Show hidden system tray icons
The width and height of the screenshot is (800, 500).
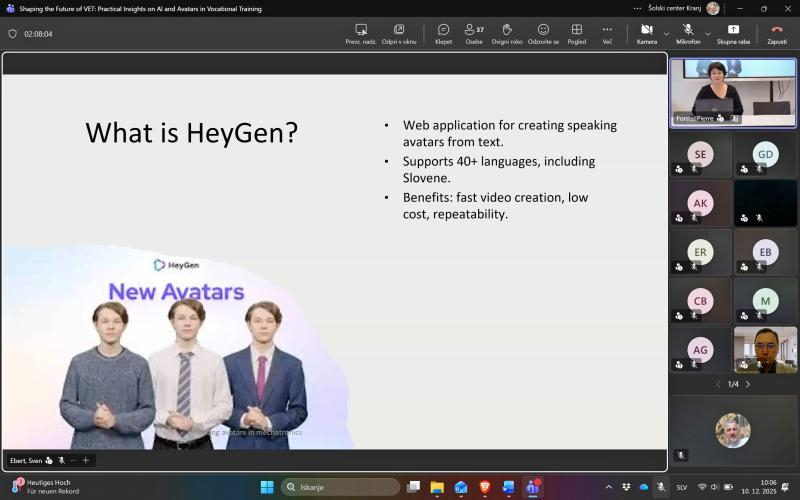click(x=608, y=487)
